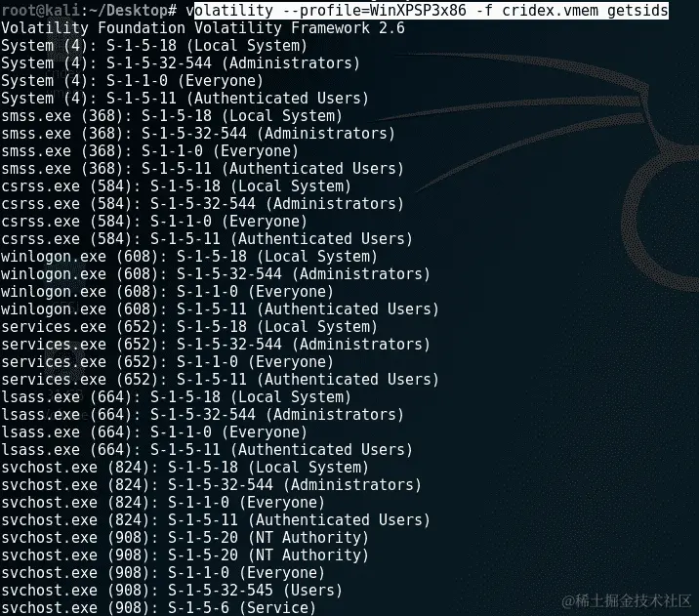Click 'csrss.exe (584): S-1-5-18 (Local System)' line
Image resolution: width=699 pixels, height=616 pixels.
(176, 185)
